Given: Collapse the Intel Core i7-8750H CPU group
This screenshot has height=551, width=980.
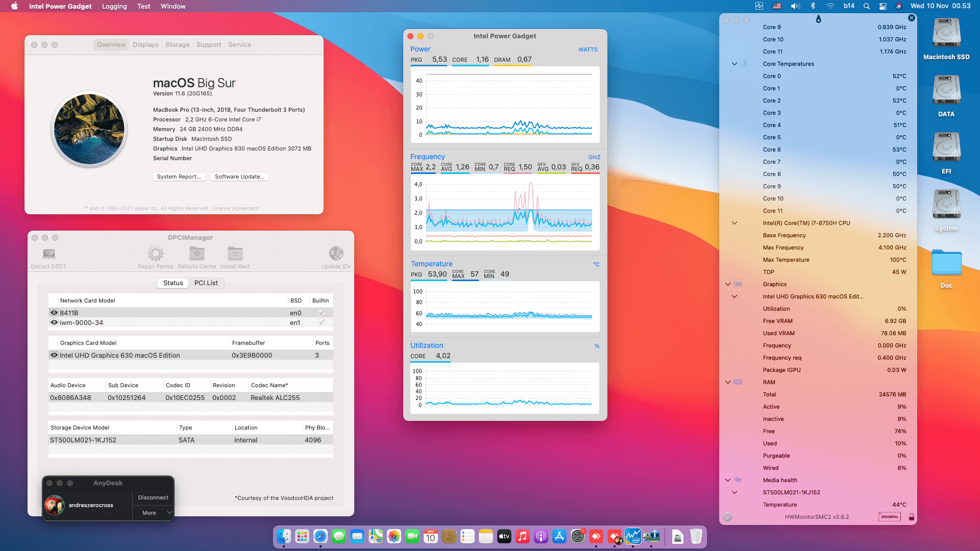Looking at the screenshot, I should (x=734, y=223).
